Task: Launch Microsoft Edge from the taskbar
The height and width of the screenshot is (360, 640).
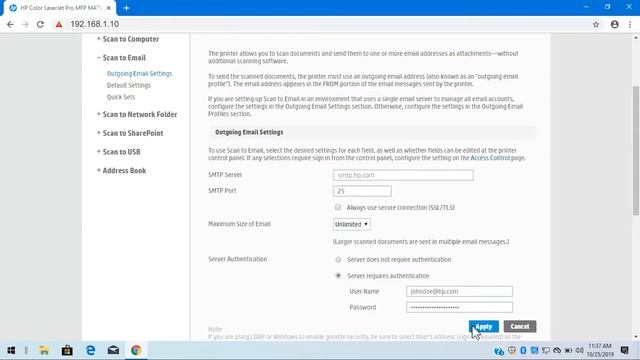Action: 90,350
